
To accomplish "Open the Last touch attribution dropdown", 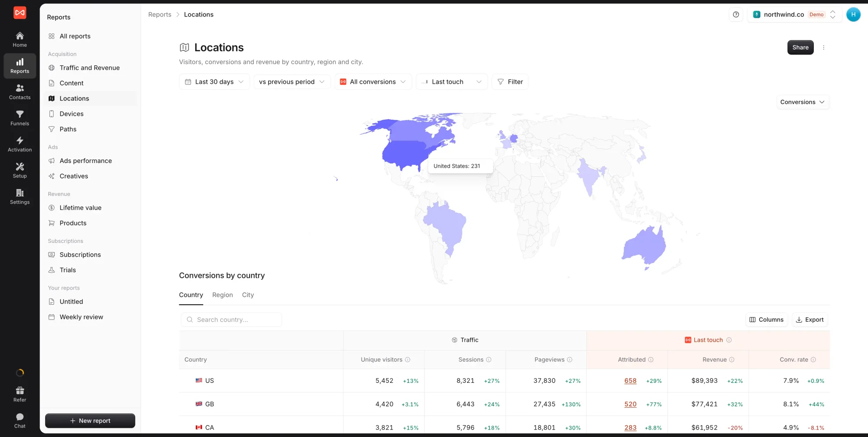I will [452, 82].
